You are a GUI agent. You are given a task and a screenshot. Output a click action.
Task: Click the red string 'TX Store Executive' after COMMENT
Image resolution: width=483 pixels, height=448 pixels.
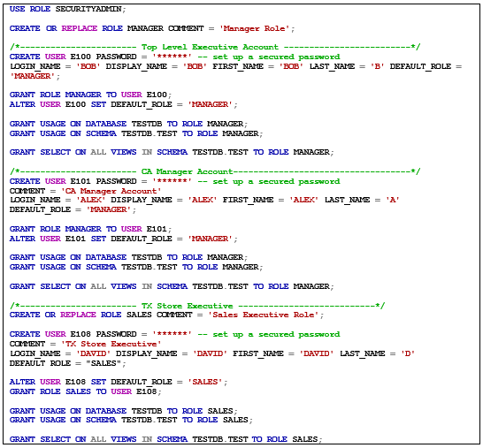point(111,344)
